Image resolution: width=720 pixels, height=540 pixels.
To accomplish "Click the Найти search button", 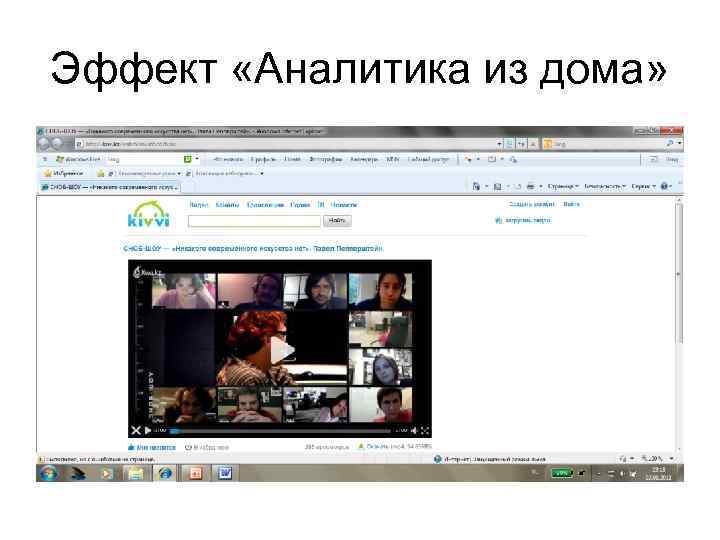I will point(337,221).
